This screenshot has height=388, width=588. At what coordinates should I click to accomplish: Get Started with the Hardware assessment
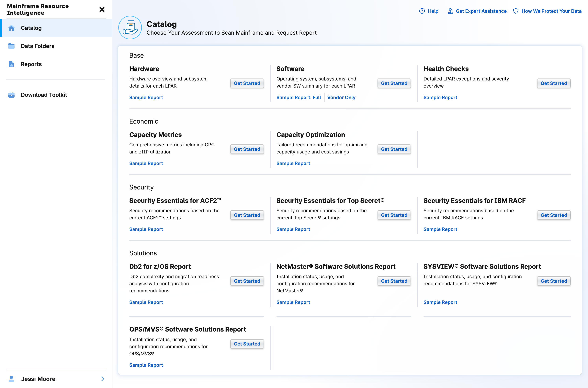[x=247, y=83]
